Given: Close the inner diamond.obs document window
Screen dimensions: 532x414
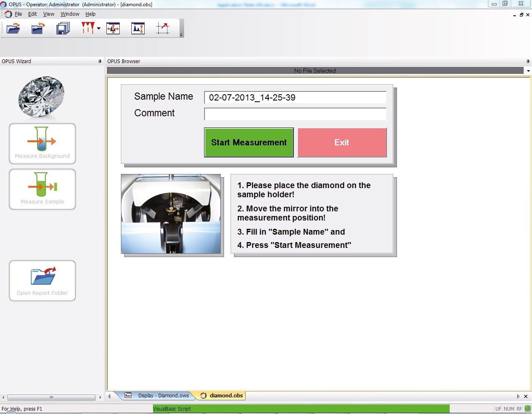Looking at the screenshot, I should (528, 15).
